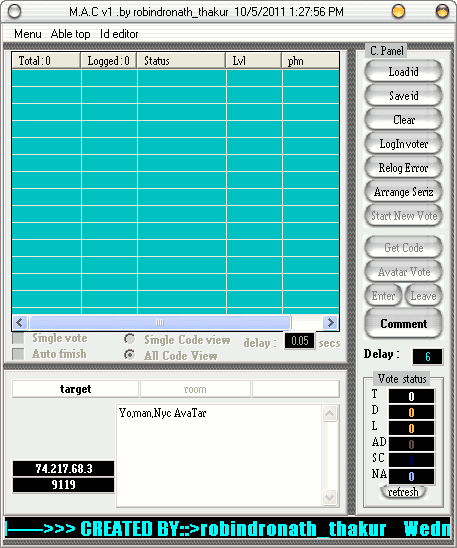This screenshot has width=457, height=548.
Task: Click the Status column header
Action: [x=181, y=61]
